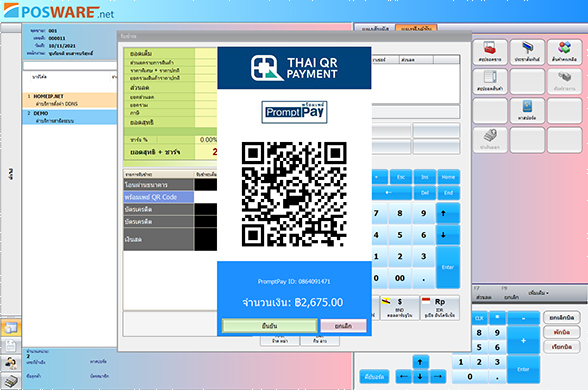Viewport: 588px width, 390px height.
Task: Open the lined document list function
Action: coord(490,81)
